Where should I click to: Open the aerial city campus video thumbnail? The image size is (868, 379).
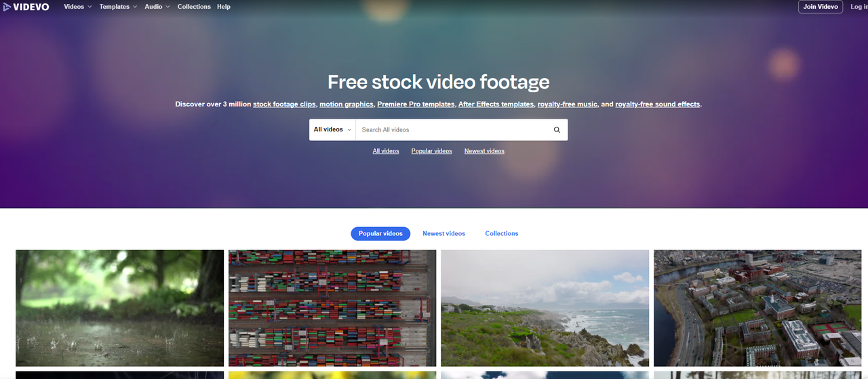757,308
